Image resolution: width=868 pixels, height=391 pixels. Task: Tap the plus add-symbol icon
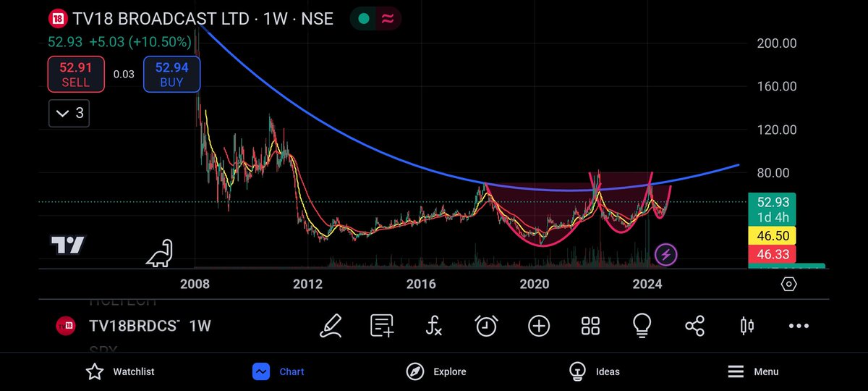pyautogui.click(x=539, y=326)
